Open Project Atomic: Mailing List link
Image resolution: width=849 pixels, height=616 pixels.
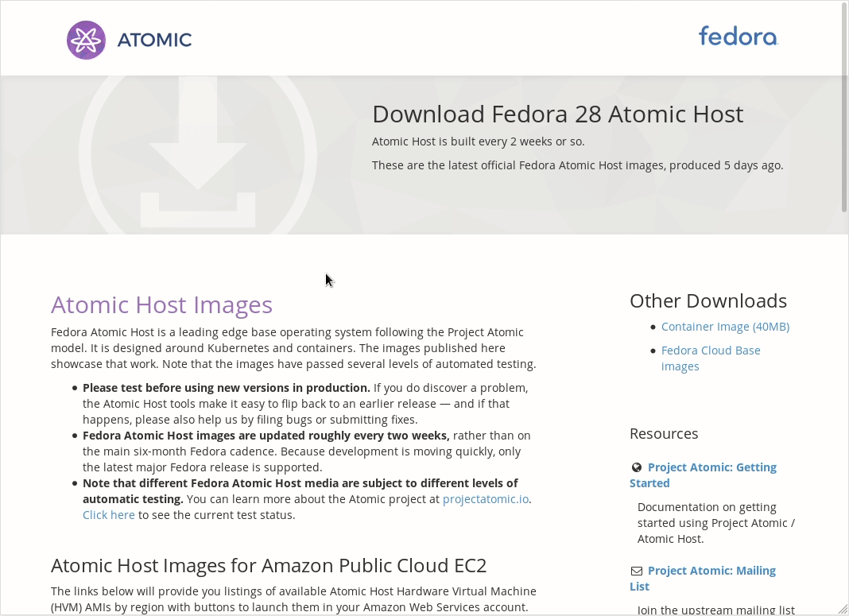[702, 578]
